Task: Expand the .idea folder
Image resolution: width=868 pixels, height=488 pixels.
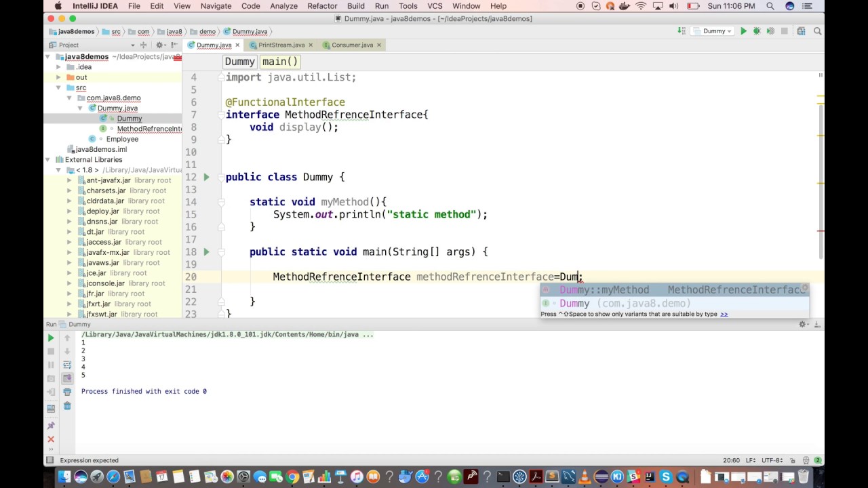Action: tap(58, 67)
